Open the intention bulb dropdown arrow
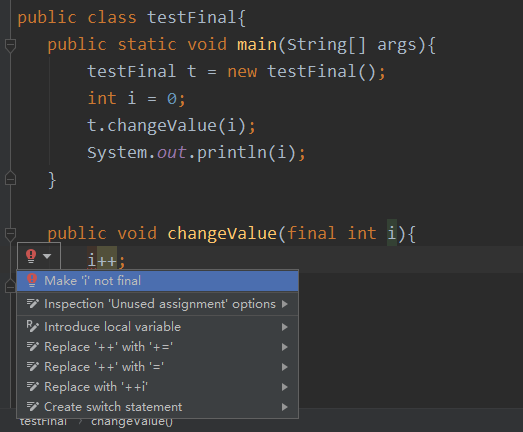This screenshot has width=523, height=432. pos(47,256)
